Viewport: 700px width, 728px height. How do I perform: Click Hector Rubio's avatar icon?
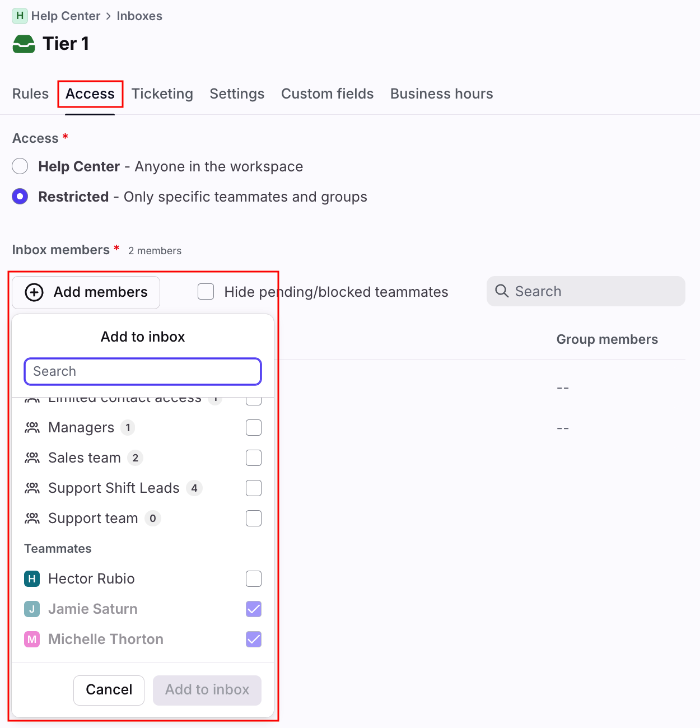(x=32, y=579)
